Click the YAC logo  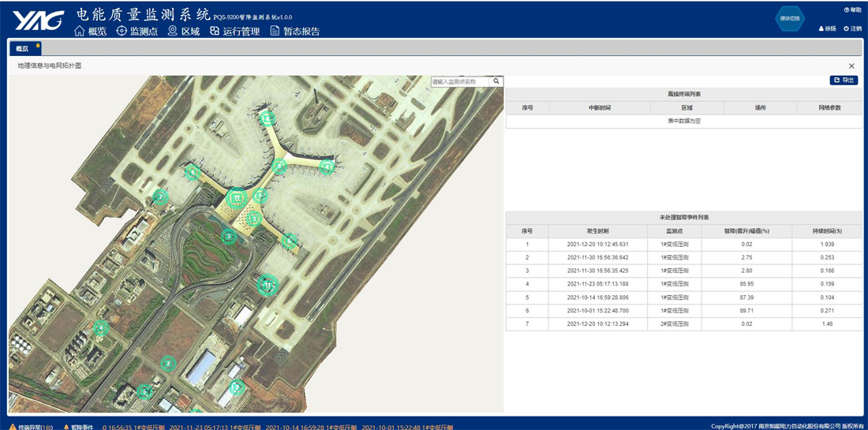(38, 21)
